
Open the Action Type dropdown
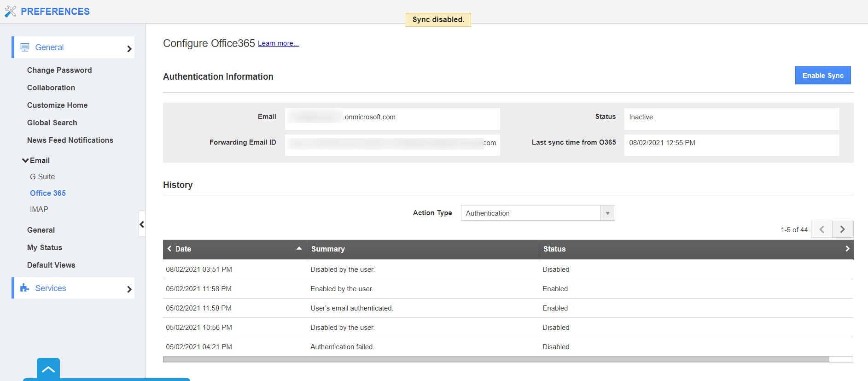tap(607, 213)
